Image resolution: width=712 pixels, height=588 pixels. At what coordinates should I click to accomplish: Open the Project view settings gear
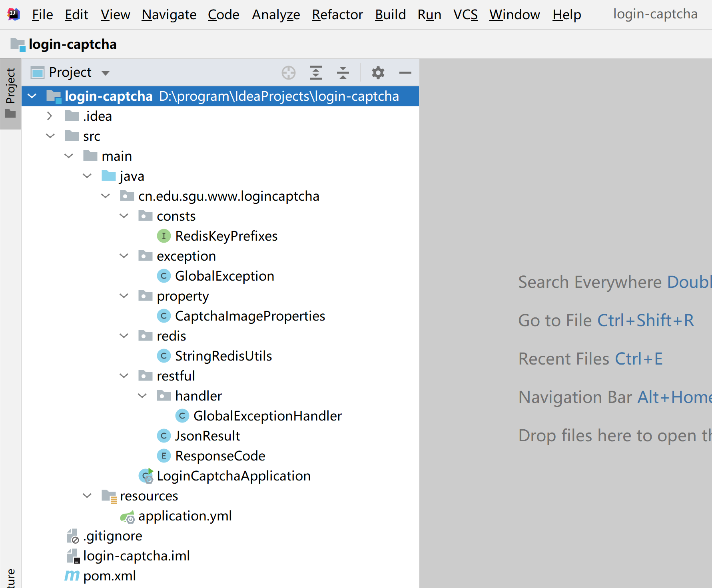[377, 73]
